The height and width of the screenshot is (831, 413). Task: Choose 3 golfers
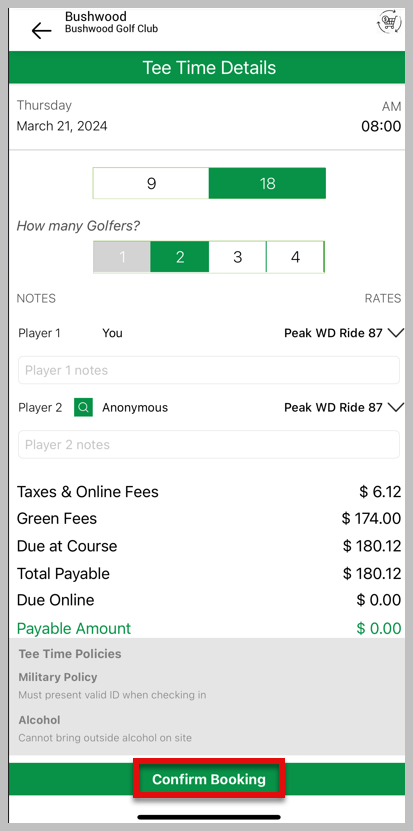click(238, 257)
